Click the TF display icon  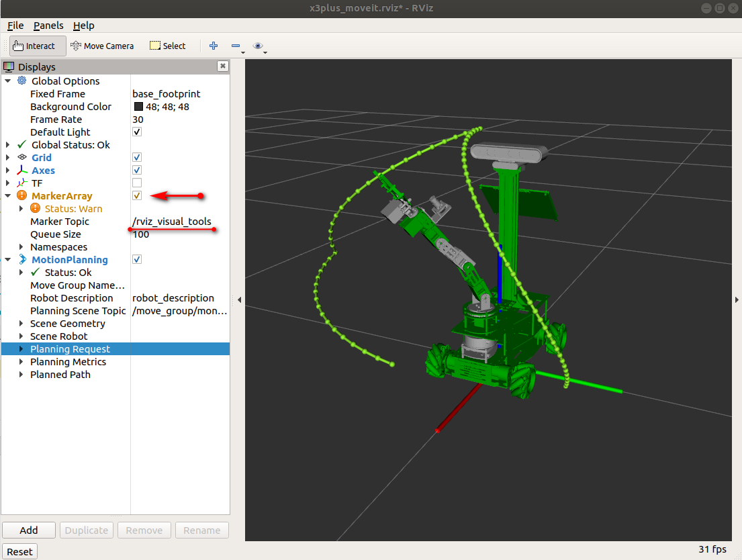[x=21, y=183]
